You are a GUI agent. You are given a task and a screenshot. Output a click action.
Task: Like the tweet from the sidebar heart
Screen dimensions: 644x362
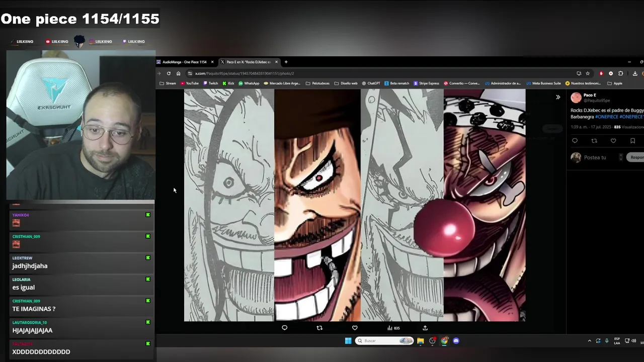click(x=613, y=141)
